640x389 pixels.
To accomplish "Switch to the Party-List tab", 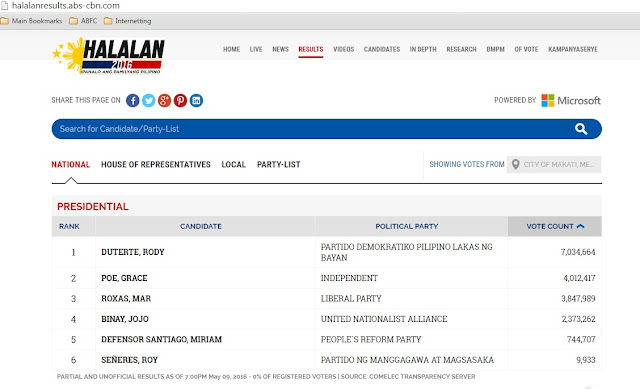I will coord(279,164).
